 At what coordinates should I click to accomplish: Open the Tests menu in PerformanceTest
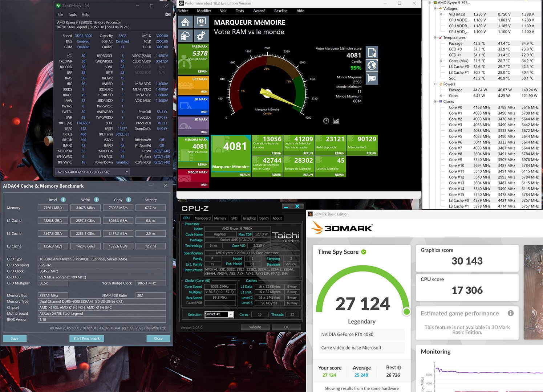tap(240, 11)
